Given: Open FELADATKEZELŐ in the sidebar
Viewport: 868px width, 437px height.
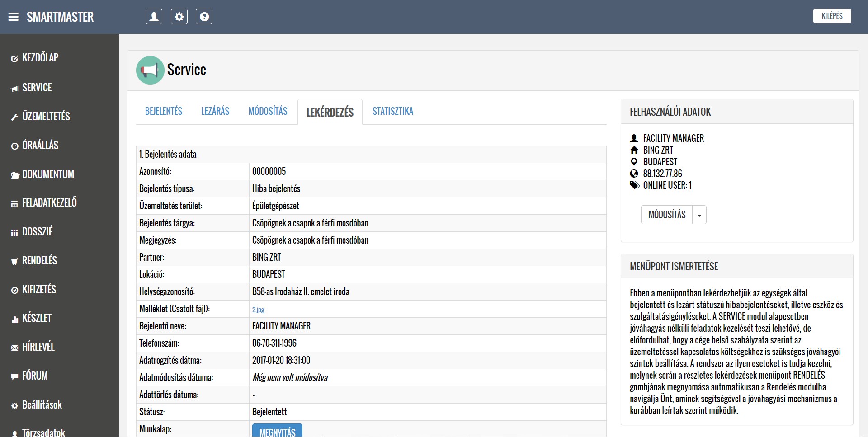Looking at the screenshot, I should (49, 202).
